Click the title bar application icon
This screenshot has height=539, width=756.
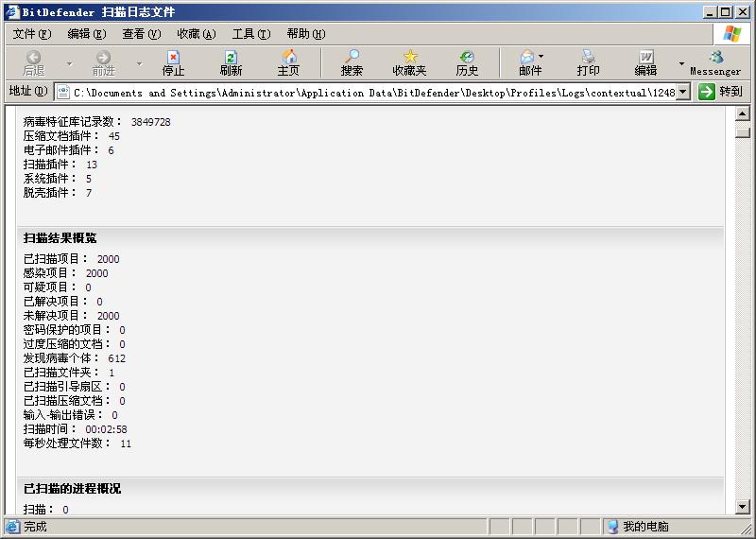12,11
